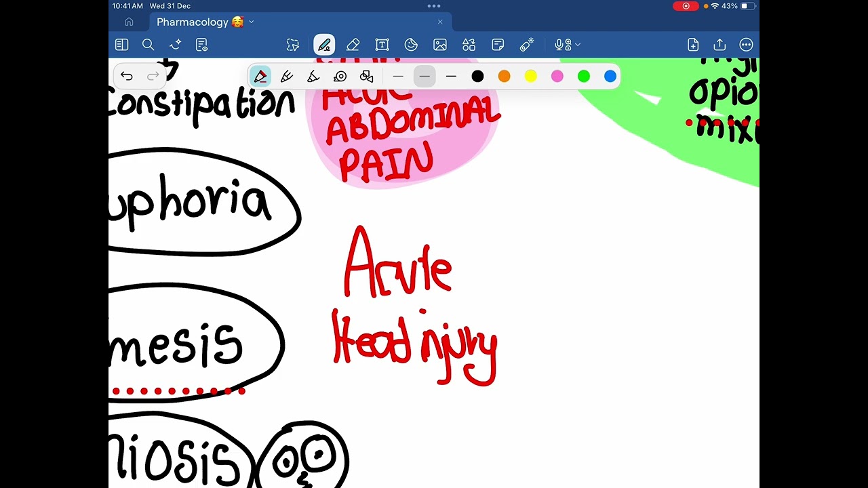Image resolution: width=868 pixels, height=488 pixels.
Task: Select the eraser tool
Action: 353,45
